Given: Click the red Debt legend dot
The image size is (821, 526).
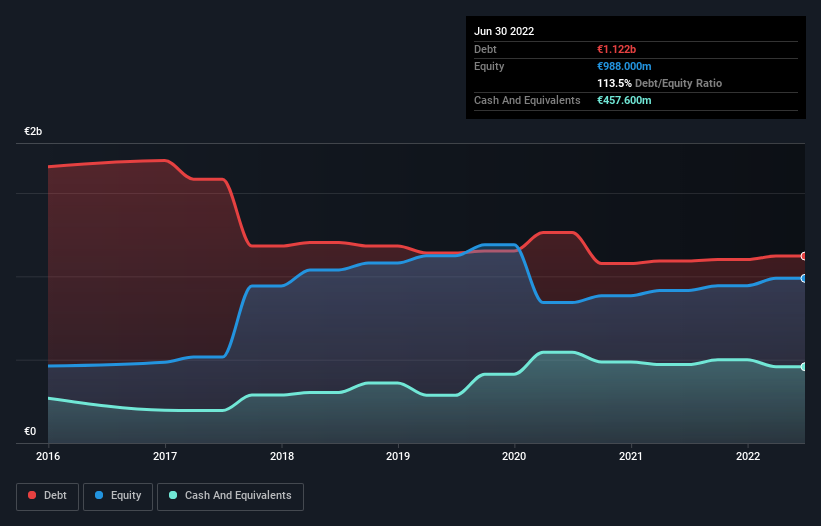Looking at the screenshot, I should click(x=32, y=495).
